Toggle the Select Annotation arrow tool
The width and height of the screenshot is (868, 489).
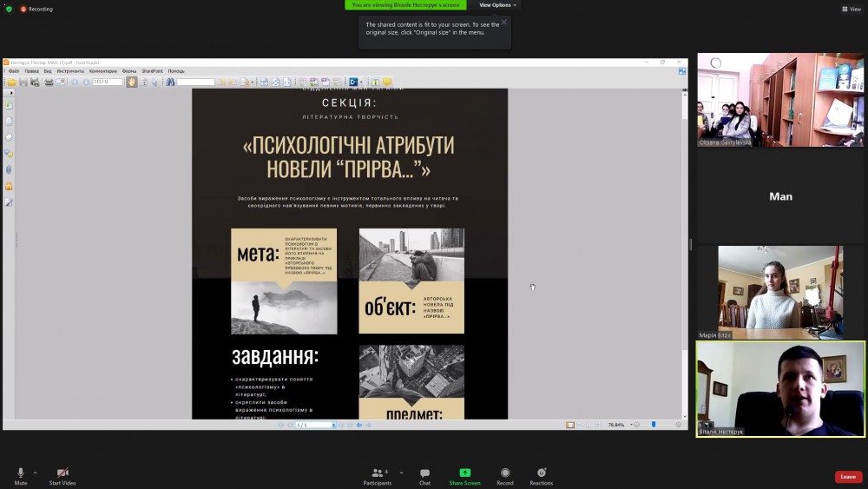click(x=155, y=82)
